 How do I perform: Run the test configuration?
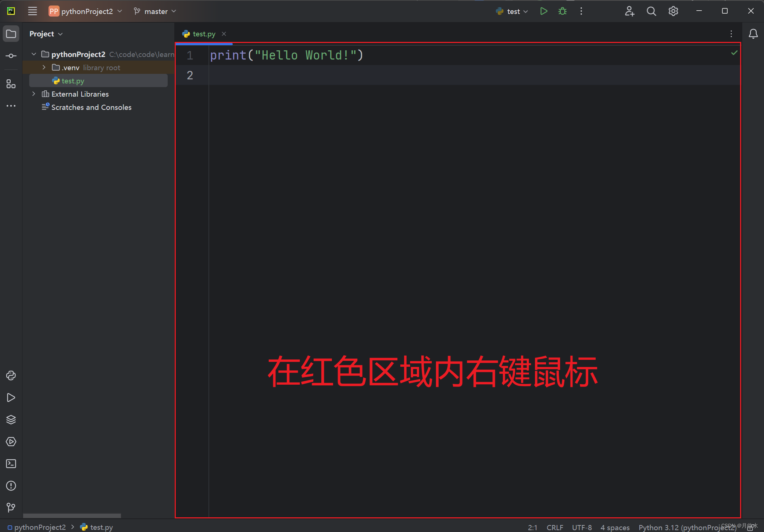(543, 11)
